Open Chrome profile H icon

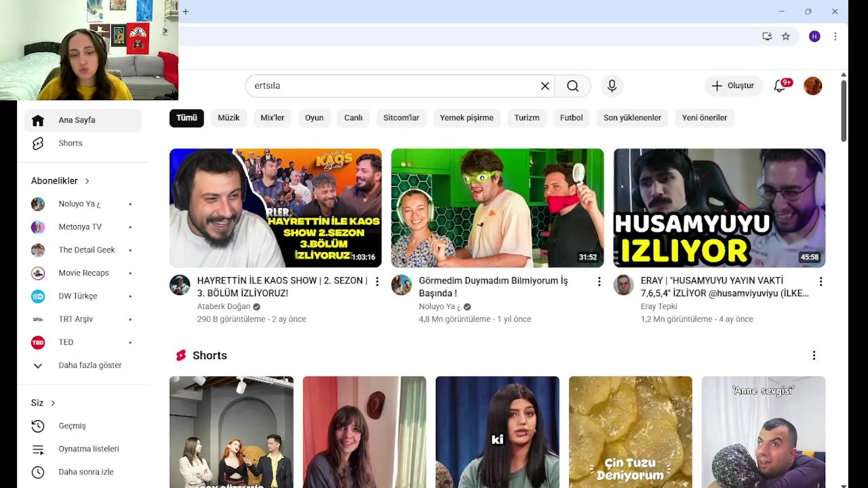[x=814, y=37]
